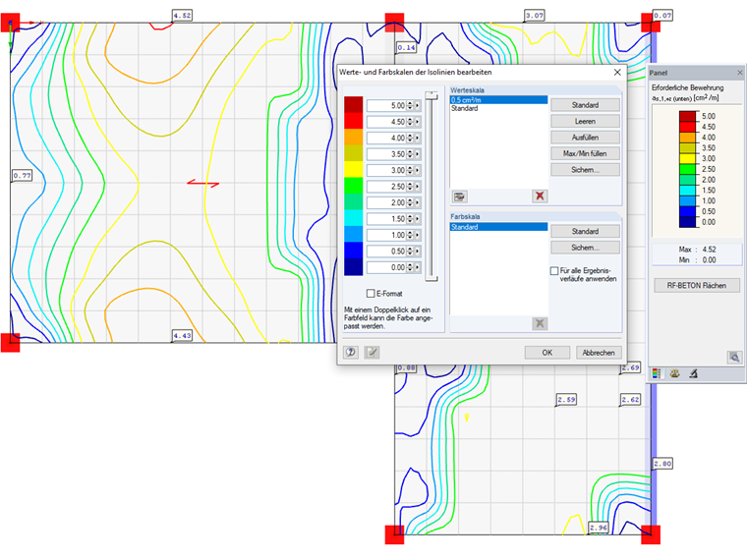Select 'Standard' entry in Werteskala list
This screenshot has width=747, height=560.
(x=498, y=108)
